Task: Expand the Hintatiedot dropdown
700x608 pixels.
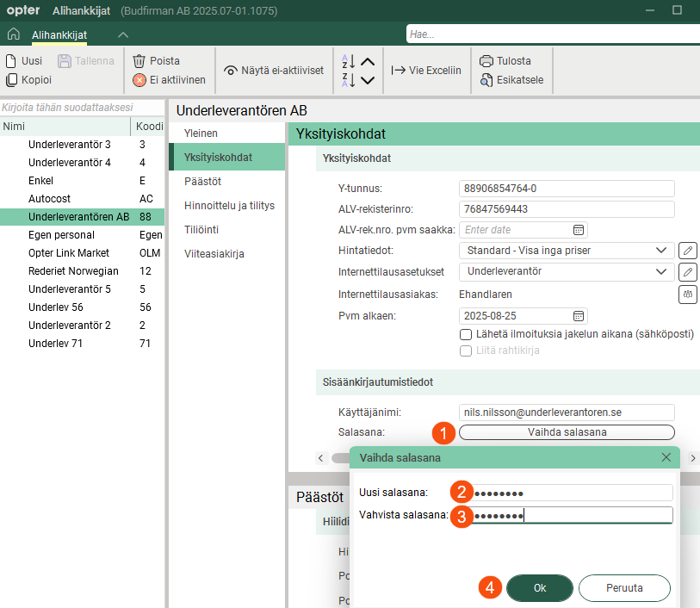Action: (660, 251)
